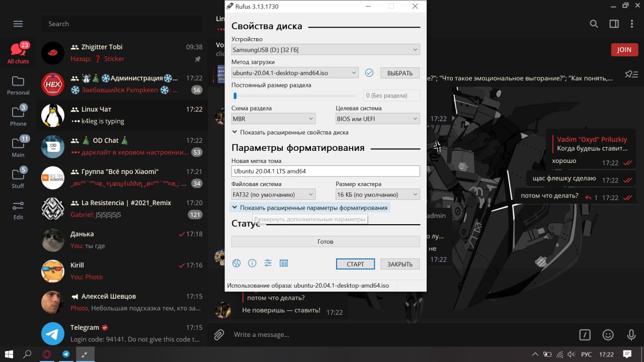644x362 pixels.
Task: Open Telegram service notifications chat
Action: pos(122,333)
